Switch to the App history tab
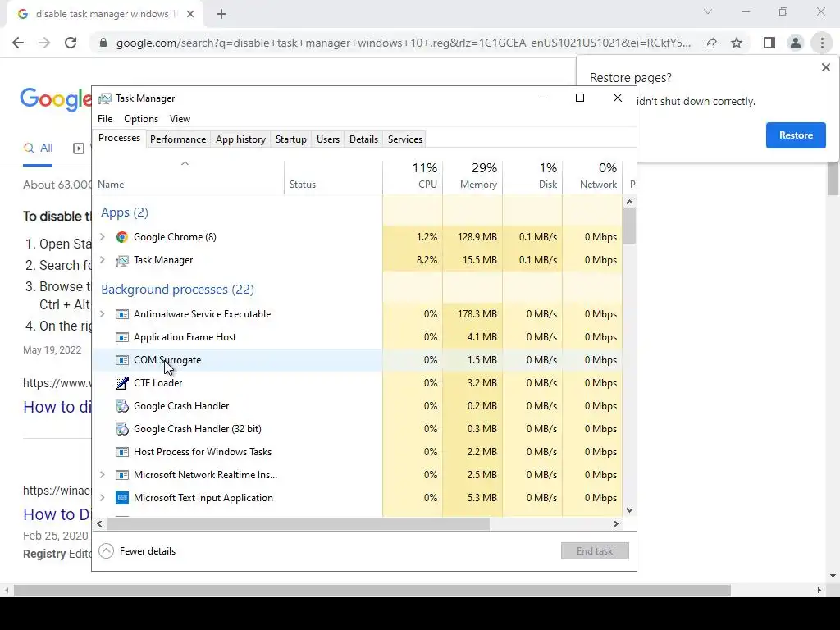This screenshot has width=840, height=630. click(240, 139)
